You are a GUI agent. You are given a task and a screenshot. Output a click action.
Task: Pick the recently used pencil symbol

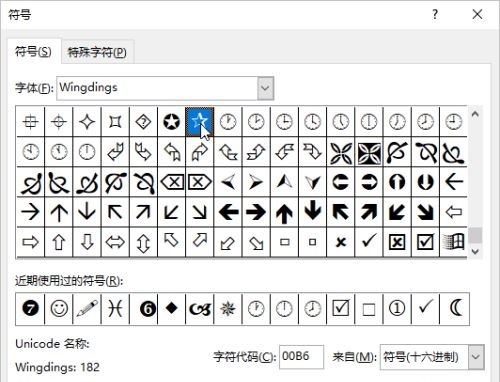(87, 309)
